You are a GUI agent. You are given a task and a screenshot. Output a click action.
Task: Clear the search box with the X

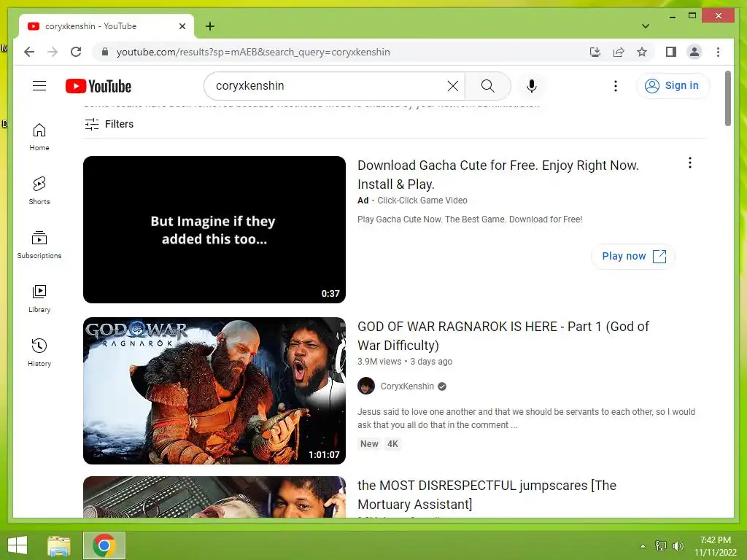point(453,86)
